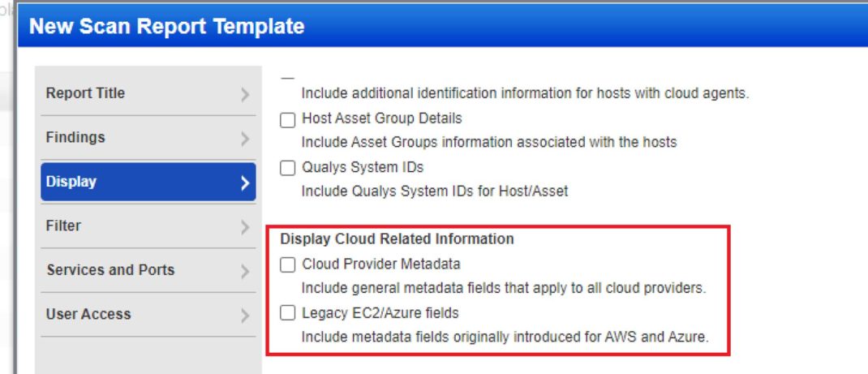Click the 'Host Asset Group Details' label text
Image resolution: width=868 pixels, height=374 pixels.
pyautogui.click(x=382, y=118)
